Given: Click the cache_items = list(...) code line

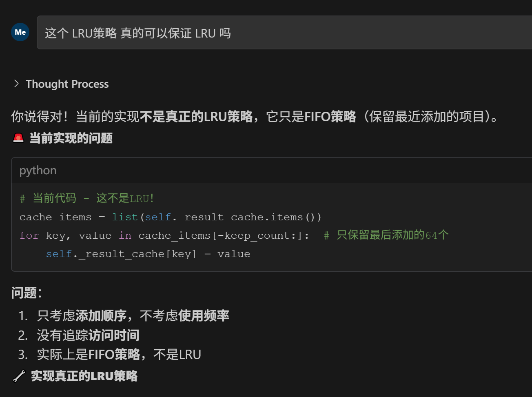Looking at the screenshot, I should [x=170, y=217].
